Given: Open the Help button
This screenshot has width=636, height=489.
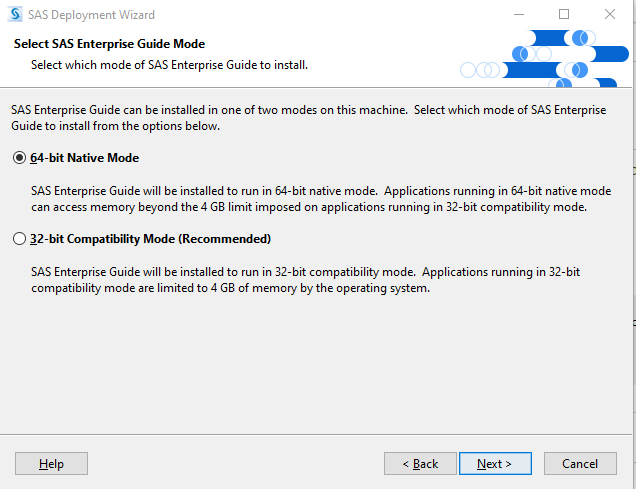Looking at the screenshot, I should pos(51,464).
